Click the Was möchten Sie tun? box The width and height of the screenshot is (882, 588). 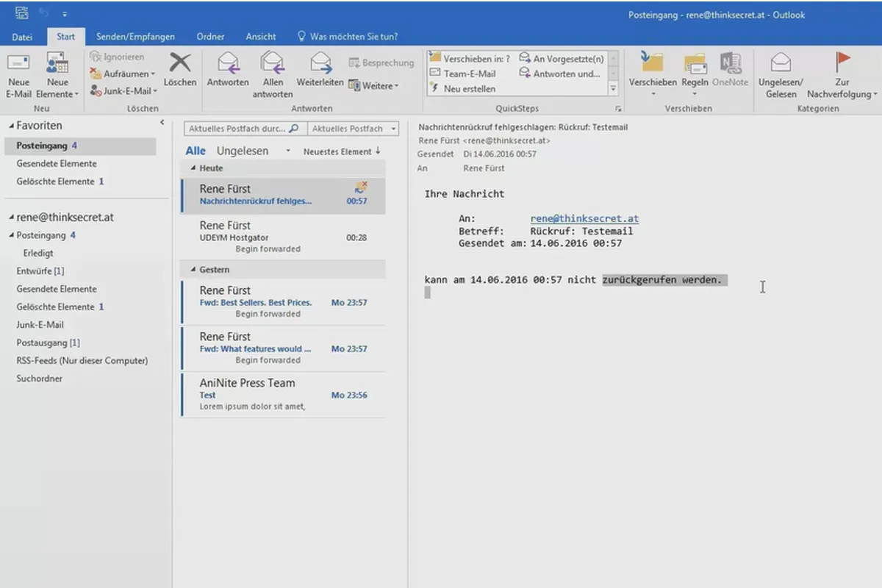[347, 37]
